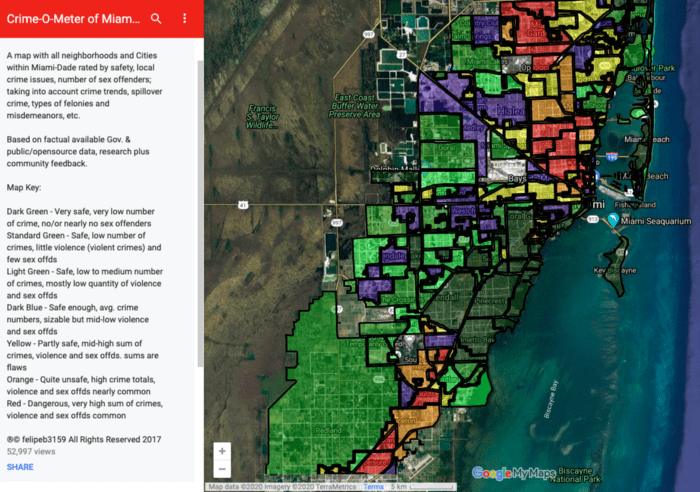This screenshot has width=700, height=492.
Task: Click the Route 41 highway shield
Action: [243, 205]
